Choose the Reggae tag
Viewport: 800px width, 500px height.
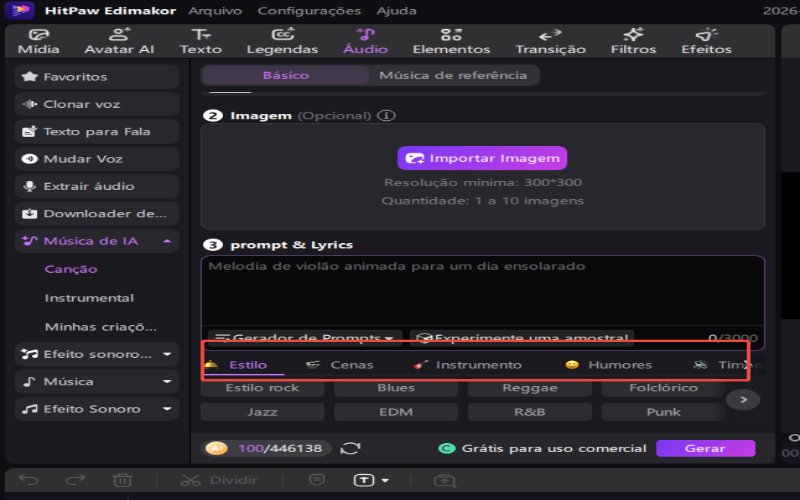(530, 388)
